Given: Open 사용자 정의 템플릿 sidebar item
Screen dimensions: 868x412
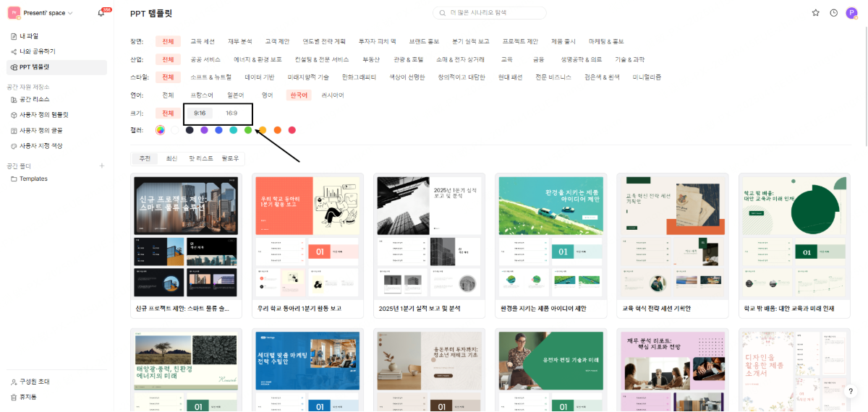Looking at the screenshot, I should (x=43, y=114).
